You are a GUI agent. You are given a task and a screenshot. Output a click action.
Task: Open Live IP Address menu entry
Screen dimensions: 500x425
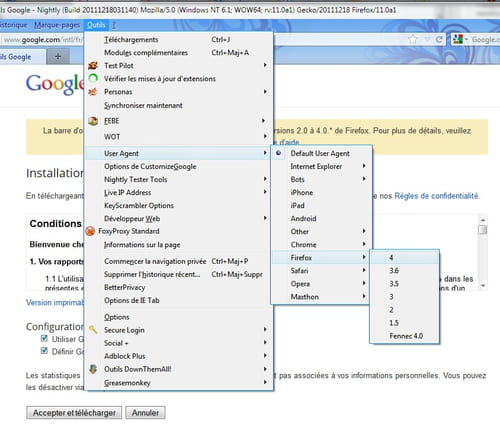click(x=179, y=192)
